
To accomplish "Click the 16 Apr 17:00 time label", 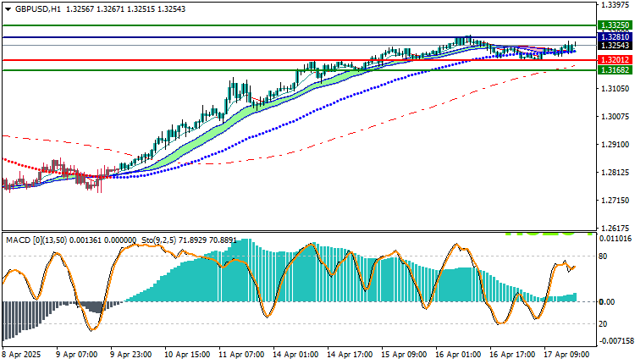I will (x=513, y=355).
